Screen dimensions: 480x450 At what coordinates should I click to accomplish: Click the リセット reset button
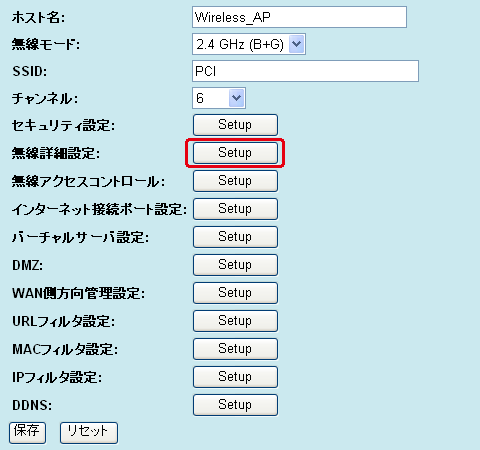click(89, 433)
